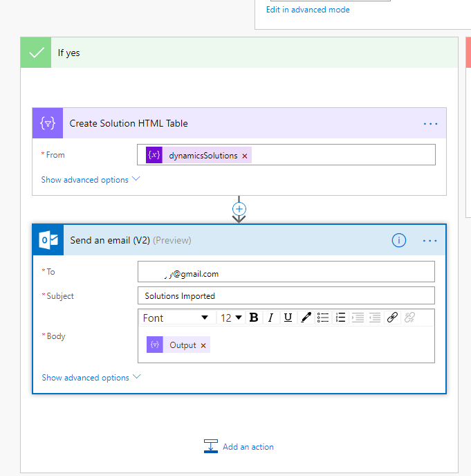The image size is (471, 476).
Task: Remove the dynamicsSolutions token from From field
Action: click(x=245, y=156)
